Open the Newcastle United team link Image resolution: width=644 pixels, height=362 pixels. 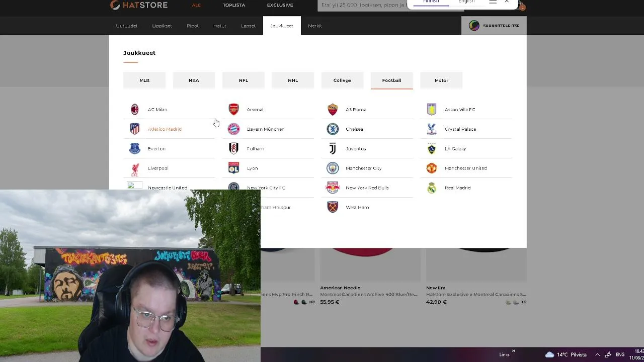[x=168, y=188]
